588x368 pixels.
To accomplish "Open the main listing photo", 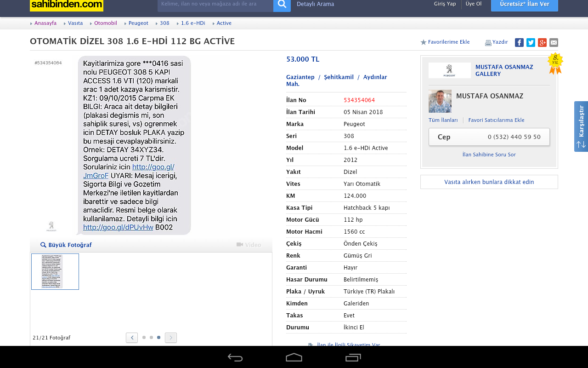I will 135,145.
